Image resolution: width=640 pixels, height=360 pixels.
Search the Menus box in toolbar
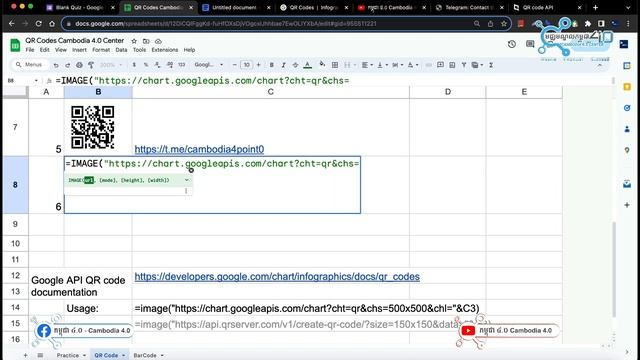coord(31,64)
